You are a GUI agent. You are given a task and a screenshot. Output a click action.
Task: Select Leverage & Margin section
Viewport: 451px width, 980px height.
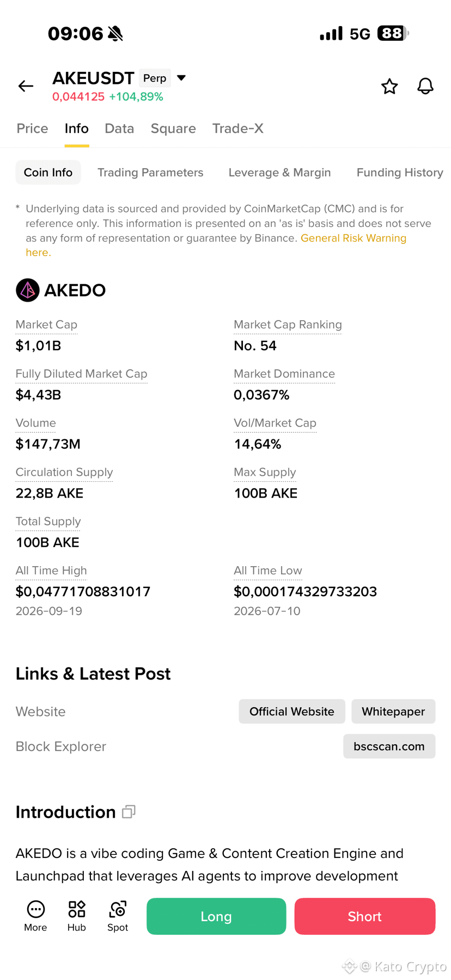279,173
